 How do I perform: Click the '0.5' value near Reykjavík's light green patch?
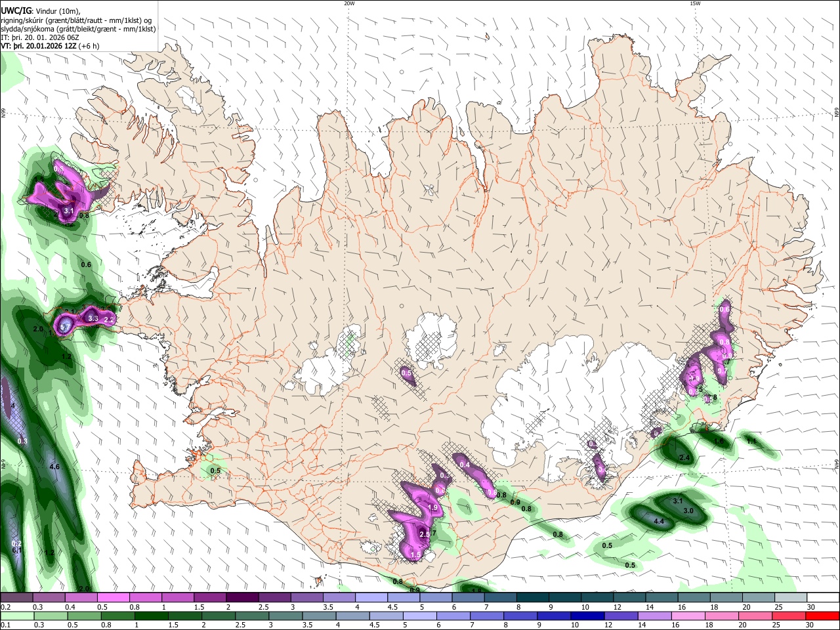(x=215, y=471)
